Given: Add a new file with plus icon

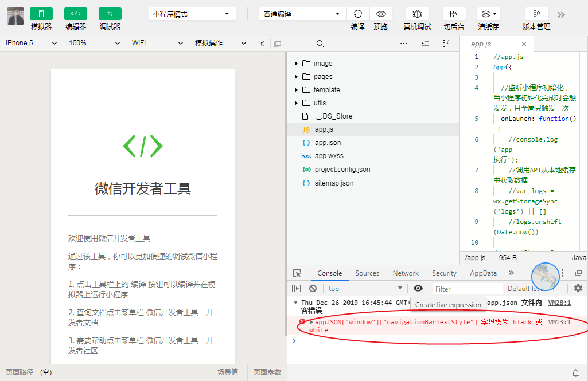Looking at the screenshot, I should (x=299, y=44).
